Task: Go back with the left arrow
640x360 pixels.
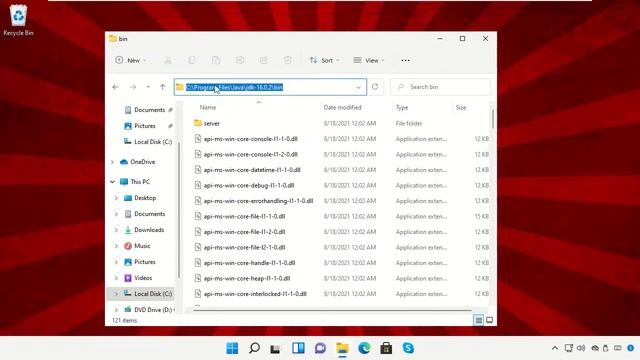Action: pos(116,87)
